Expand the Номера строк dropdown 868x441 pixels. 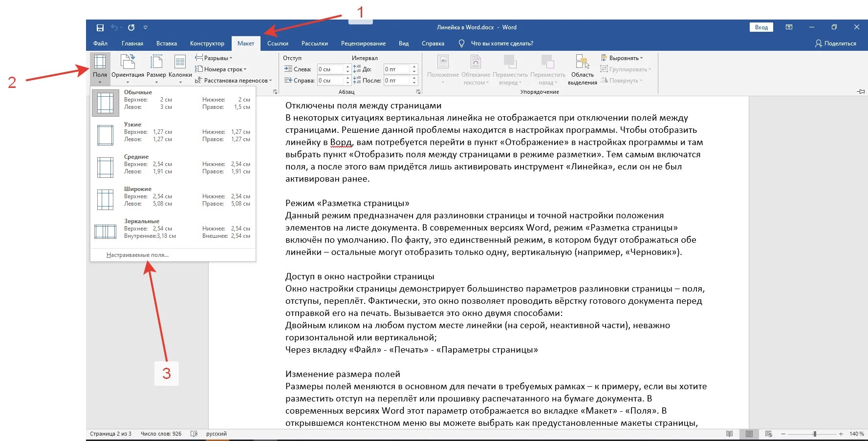click(x=220, y=69)
